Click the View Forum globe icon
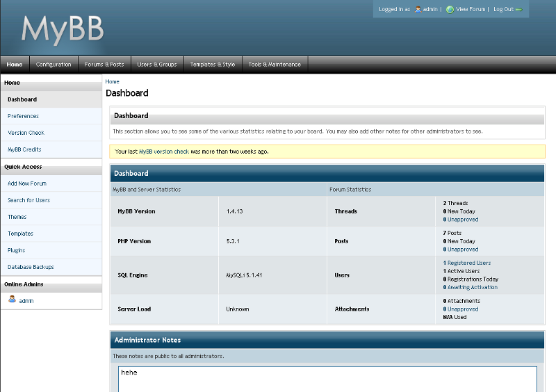This screenshot has height=392, width=556. click(x=450, y=10)
